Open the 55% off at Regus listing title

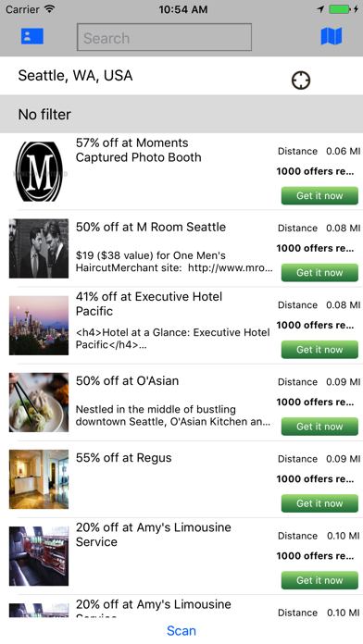[x=124, y=457]
